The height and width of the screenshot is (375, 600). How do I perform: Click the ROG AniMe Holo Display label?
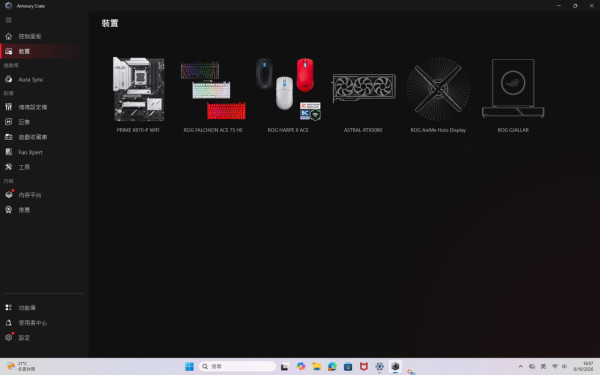pyautogui.click(x=438, y=130)
